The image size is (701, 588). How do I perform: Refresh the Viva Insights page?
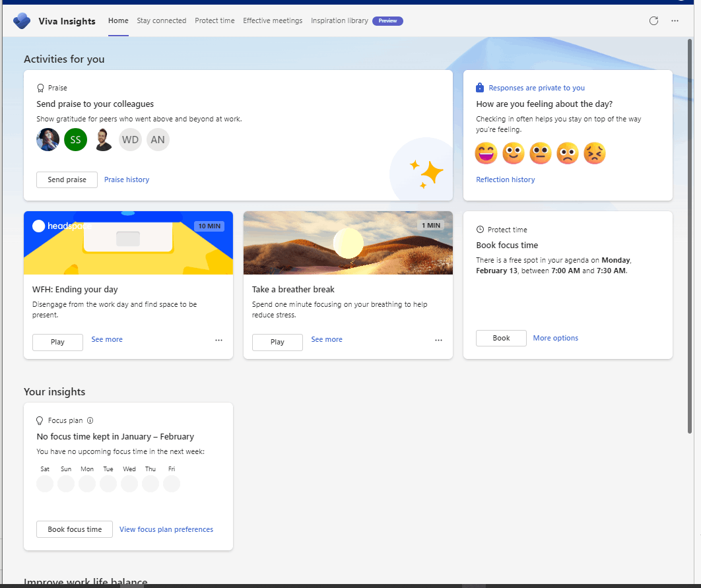pyautogui.click(x=653, y=21)
